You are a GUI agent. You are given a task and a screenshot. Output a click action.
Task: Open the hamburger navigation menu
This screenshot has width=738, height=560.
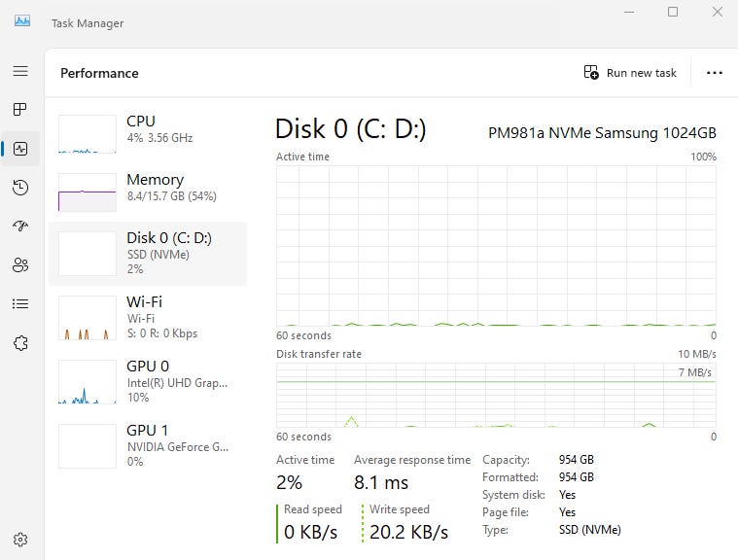point(20,71)
